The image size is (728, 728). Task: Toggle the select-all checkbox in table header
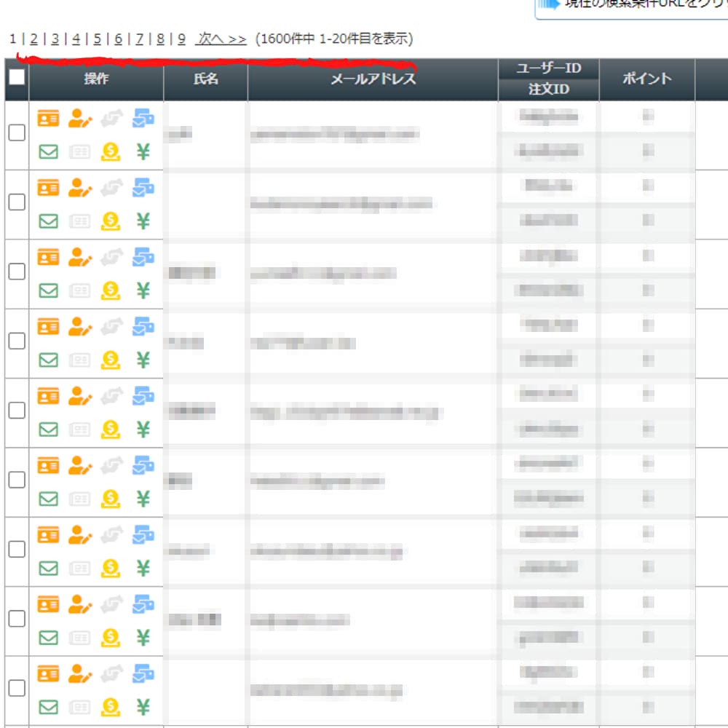pyautogui.click(x=17, y=77)
